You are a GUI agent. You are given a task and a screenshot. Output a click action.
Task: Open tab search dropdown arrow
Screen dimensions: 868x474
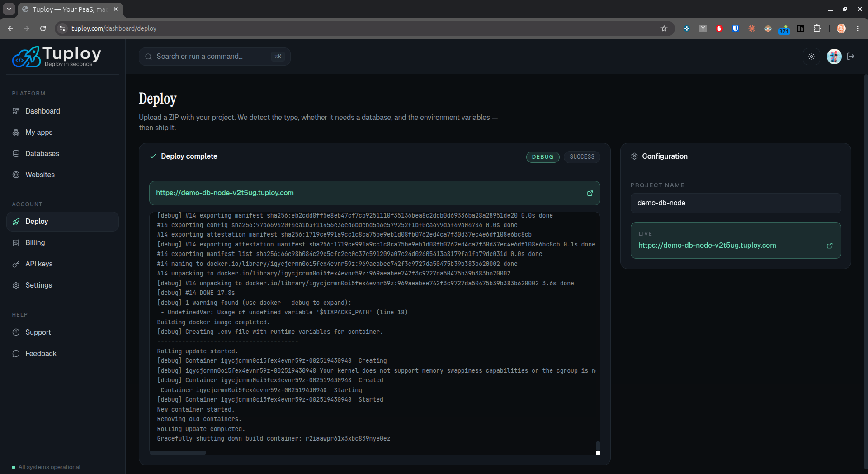[9, 9]
